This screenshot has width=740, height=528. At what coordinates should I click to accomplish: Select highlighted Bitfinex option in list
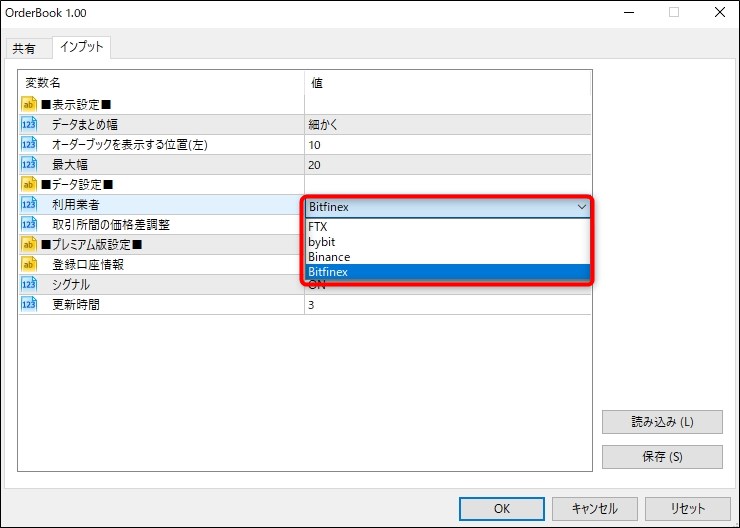click(447, 272)
